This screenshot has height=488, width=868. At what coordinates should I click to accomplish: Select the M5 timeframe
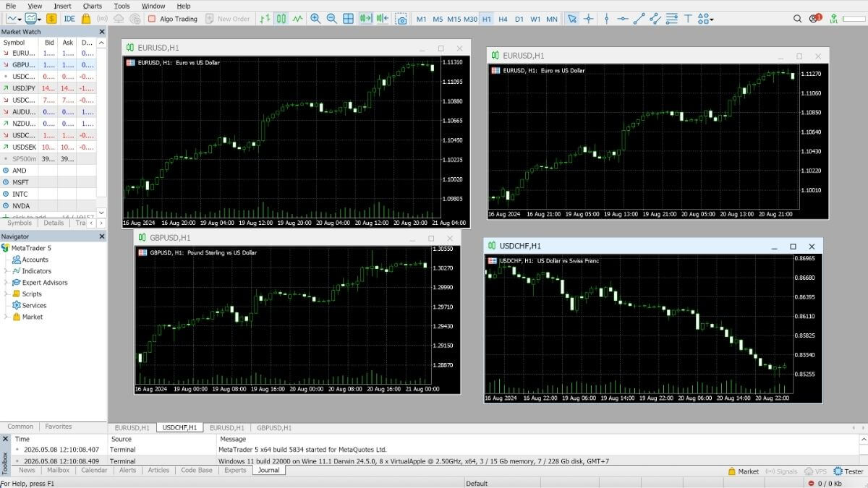tap(438, 19)
